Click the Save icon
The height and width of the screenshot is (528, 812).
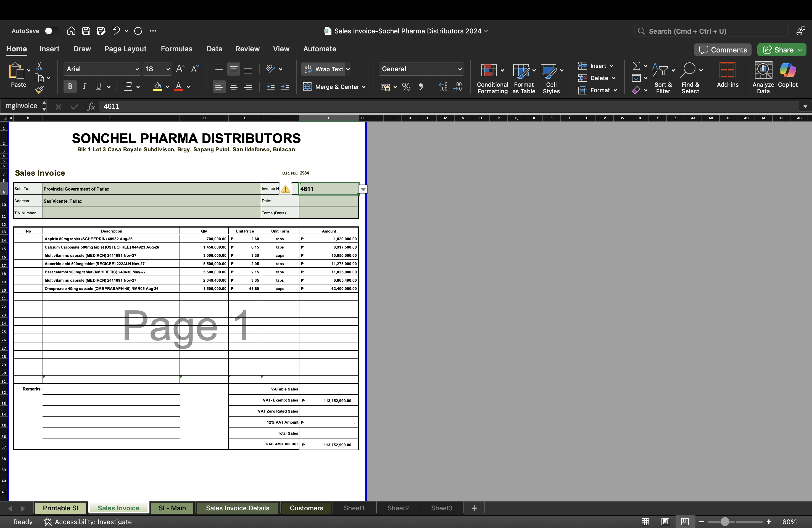pos(86,31)
